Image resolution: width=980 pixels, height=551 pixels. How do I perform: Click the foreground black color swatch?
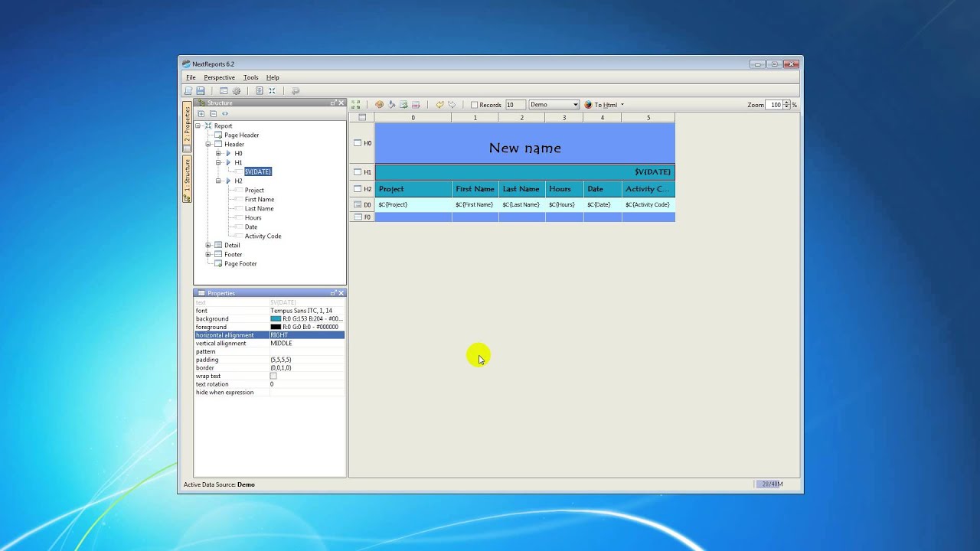(276, 327)
